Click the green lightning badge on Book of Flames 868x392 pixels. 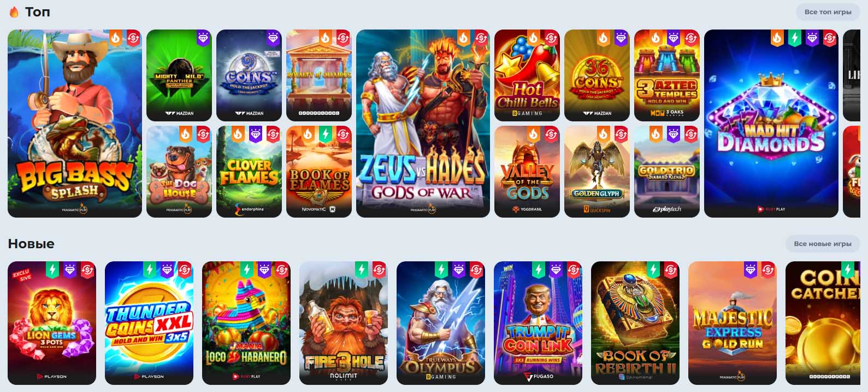coord(326,134)
